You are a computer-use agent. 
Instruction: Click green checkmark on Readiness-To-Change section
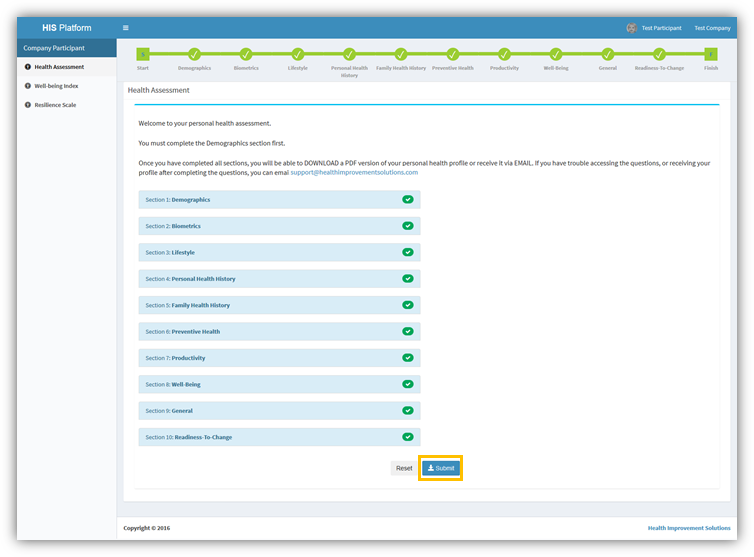click(x=408, y=437)
